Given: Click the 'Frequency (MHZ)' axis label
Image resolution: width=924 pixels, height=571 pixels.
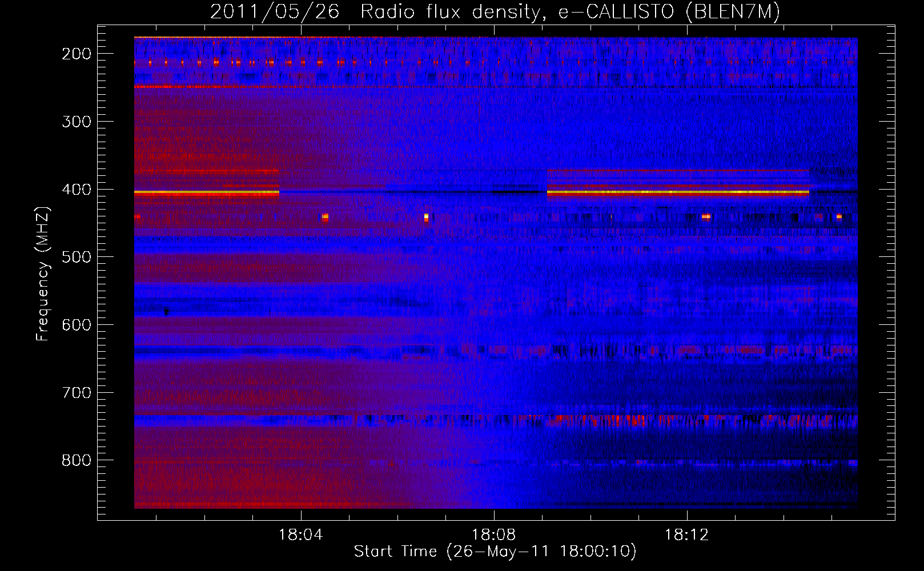Looking at the screenshot, I should pyautogui.click(x=43, y=274).
